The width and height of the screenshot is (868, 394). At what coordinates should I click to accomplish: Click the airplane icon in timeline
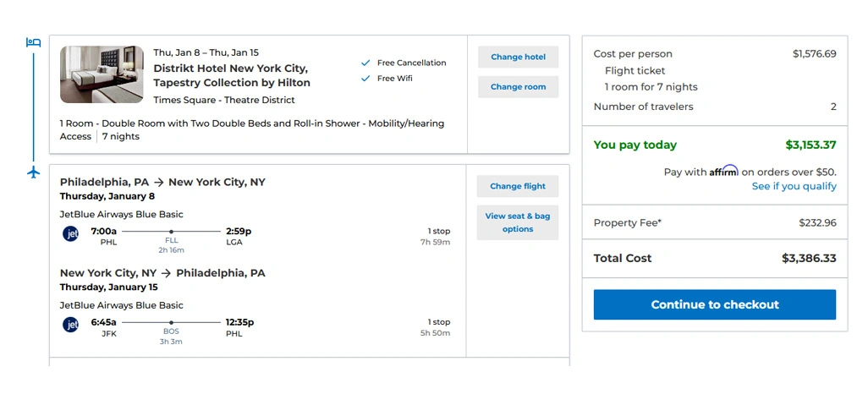tap(34, 172)
